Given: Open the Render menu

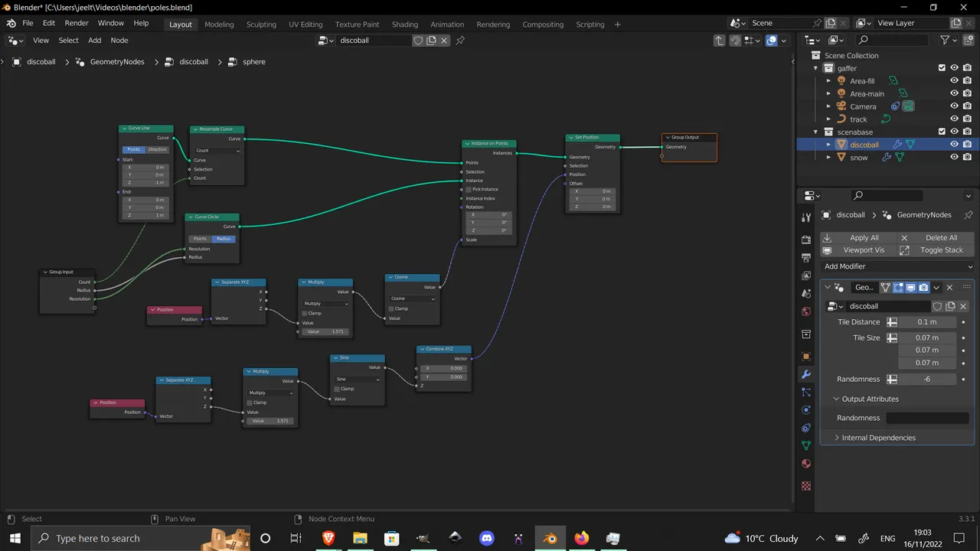Looking at the screenshot, I should click(x=77, y=24).
